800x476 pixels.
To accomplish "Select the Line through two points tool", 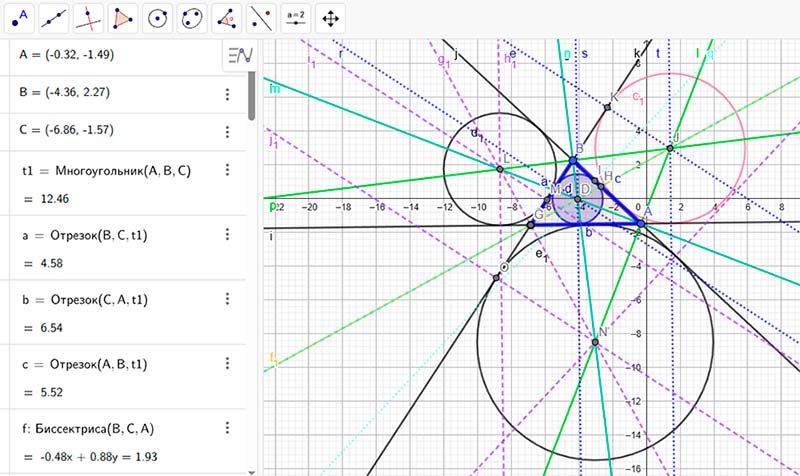I will [55, 17].
